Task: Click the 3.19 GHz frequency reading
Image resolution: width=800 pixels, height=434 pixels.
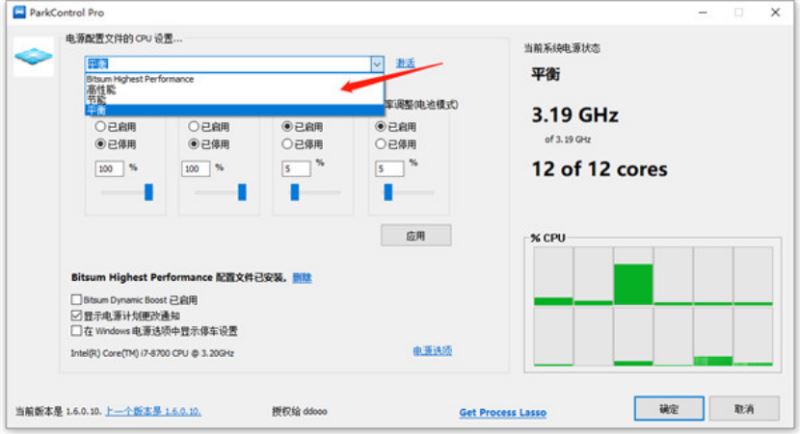Action: tap(575, 115)
